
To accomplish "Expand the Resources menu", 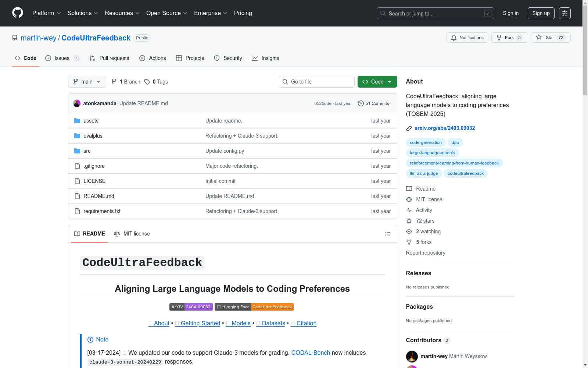I will click(122, 13).
